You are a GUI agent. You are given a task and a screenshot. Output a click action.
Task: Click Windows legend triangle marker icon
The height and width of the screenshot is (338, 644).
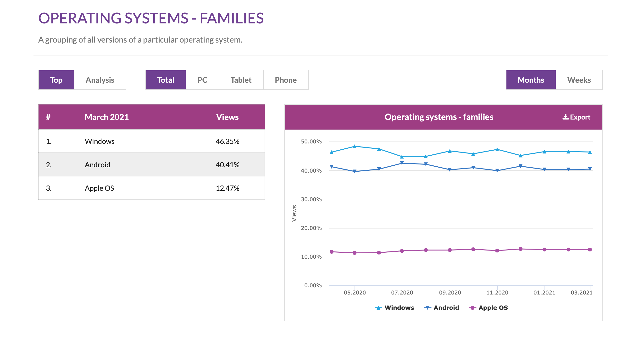click(x=378, y=308)
